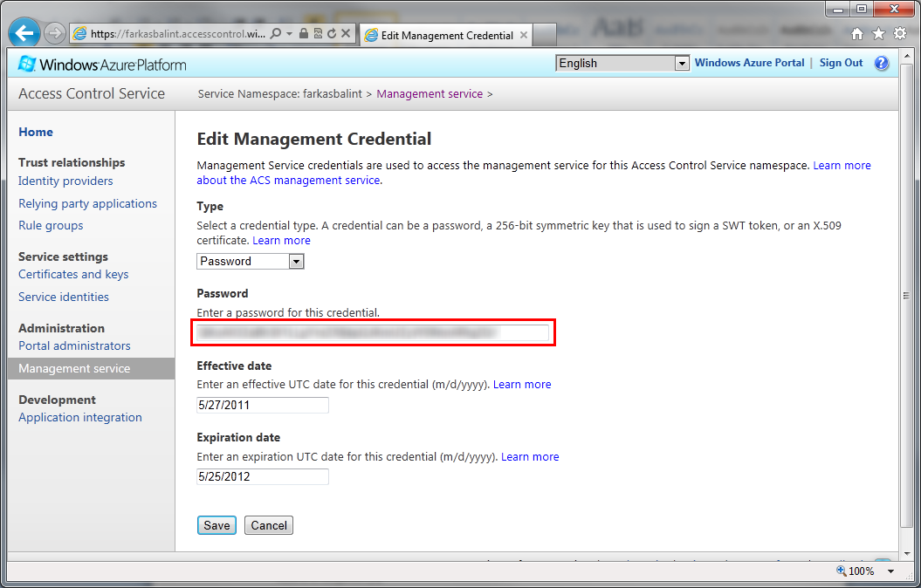Image resolution: width=921 pixels, height=588 pixels.
Task: Click the browser forward arrow button
Action: (55, 33)
